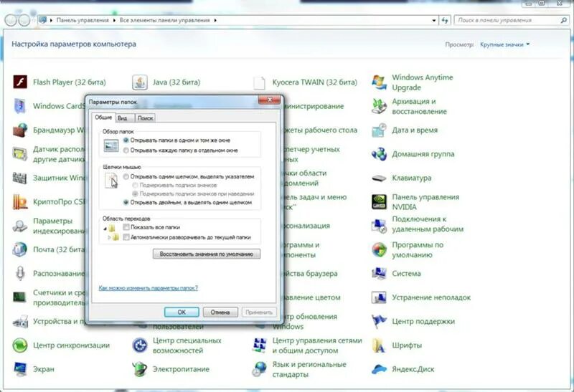The width and height of the screenshot is (574, 392).
Task: Expand the arrow after 'Панель управления' breadcrumb
Action: tap(114, 21)
